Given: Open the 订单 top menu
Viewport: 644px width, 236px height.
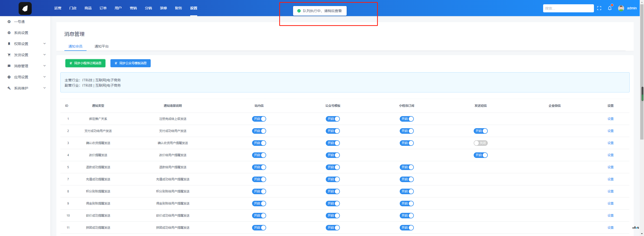Looking at the screenshot, I should [103, 8].
